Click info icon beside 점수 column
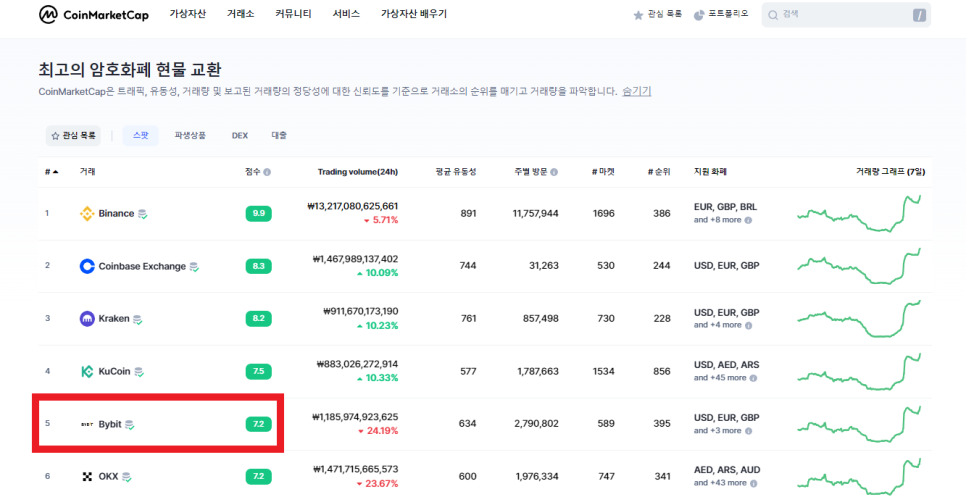This screenshot has width=966, height=497. [x=267, y=172]
